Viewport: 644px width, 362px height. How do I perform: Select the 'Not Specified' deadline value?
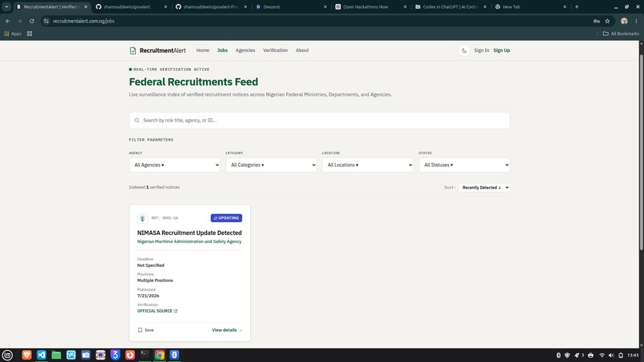(x=151, y=265)
